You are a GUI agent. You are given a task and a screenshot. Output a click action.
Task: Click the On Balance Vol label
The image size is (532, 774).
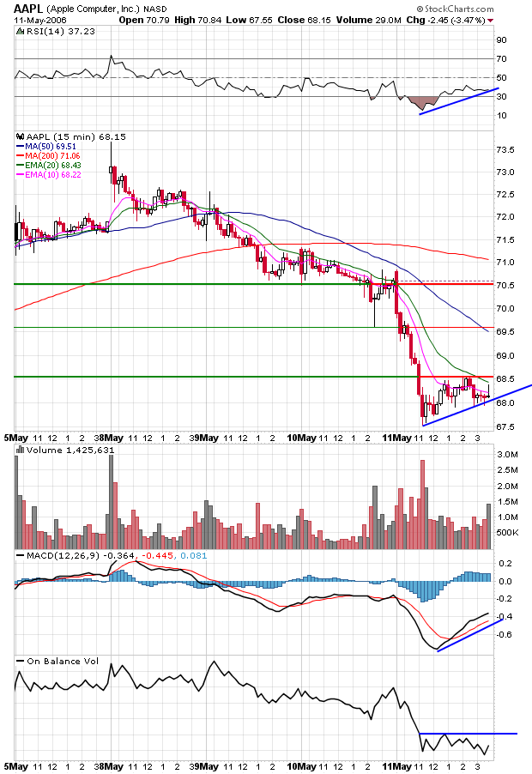pos(63,661)
